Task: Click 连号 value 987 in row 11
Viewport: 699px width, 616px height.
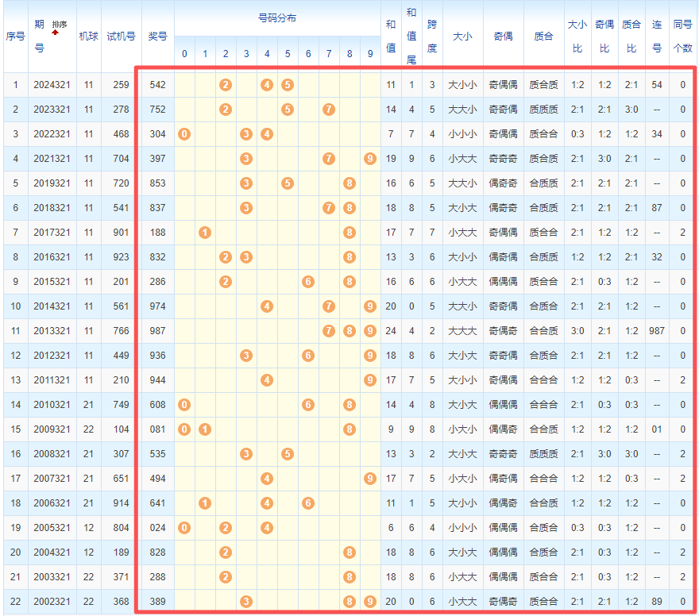Action: pos(656,331)
